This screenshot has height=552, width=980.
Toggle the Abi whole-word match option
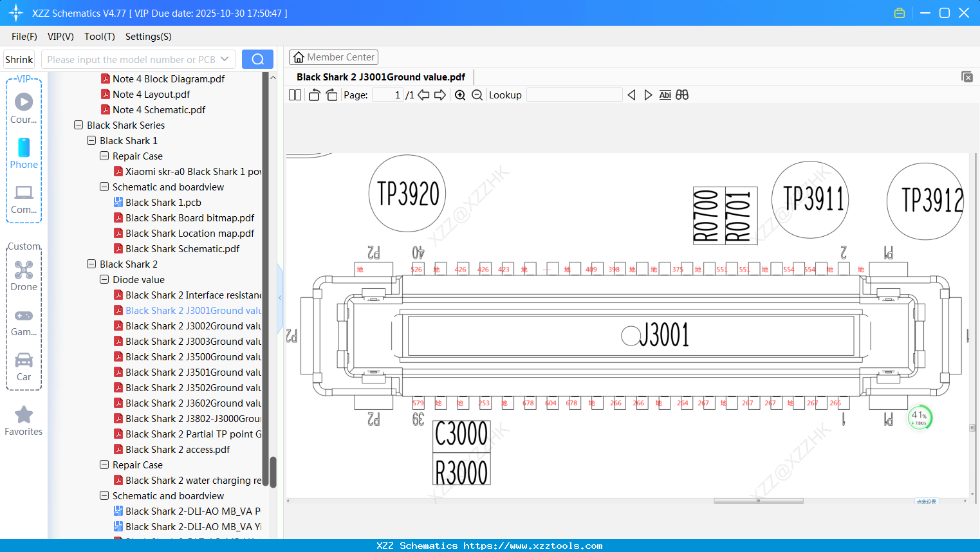(x=665, y=95)
